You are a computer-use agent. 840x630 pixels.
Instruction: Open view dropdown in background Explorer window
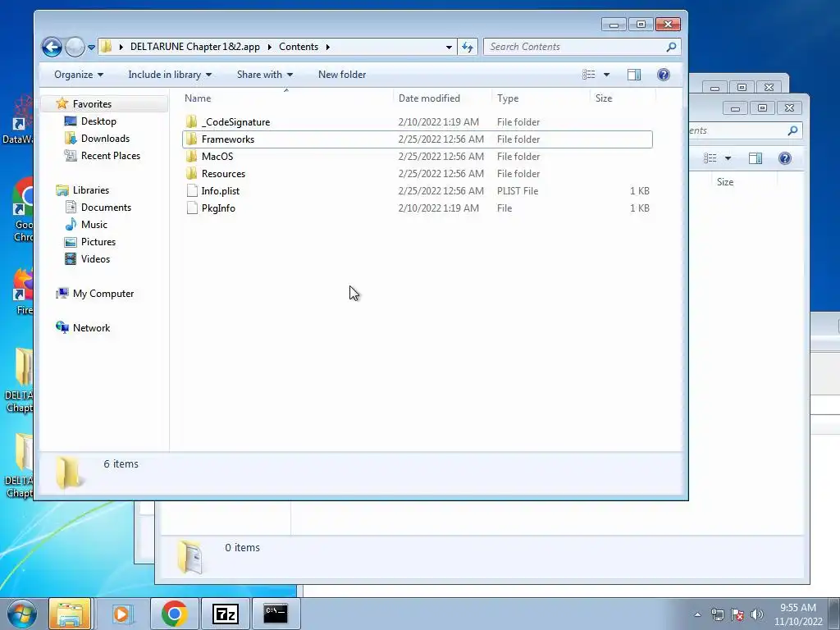[728, 158]
